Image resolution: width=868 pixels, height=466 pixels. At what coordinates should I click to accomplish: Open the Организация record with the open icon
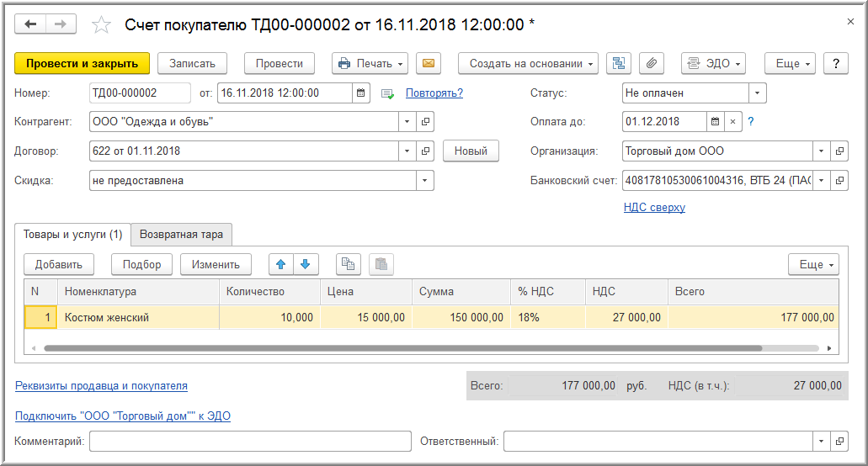(x=839, y=151)
